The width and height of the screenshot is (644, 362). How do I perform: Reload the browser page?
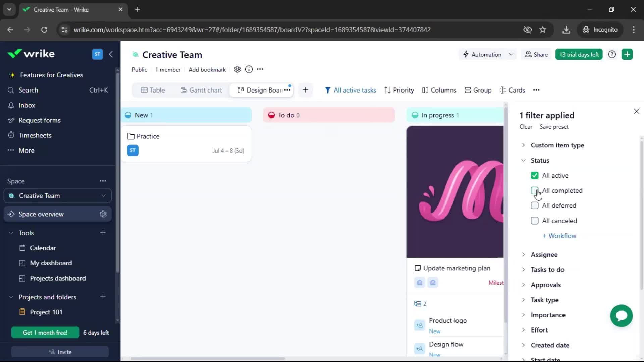click(x=44, y=30)
